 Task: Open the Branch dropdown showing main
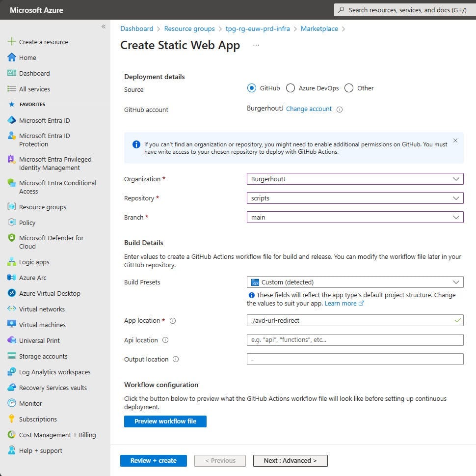[x=355, y=217]
